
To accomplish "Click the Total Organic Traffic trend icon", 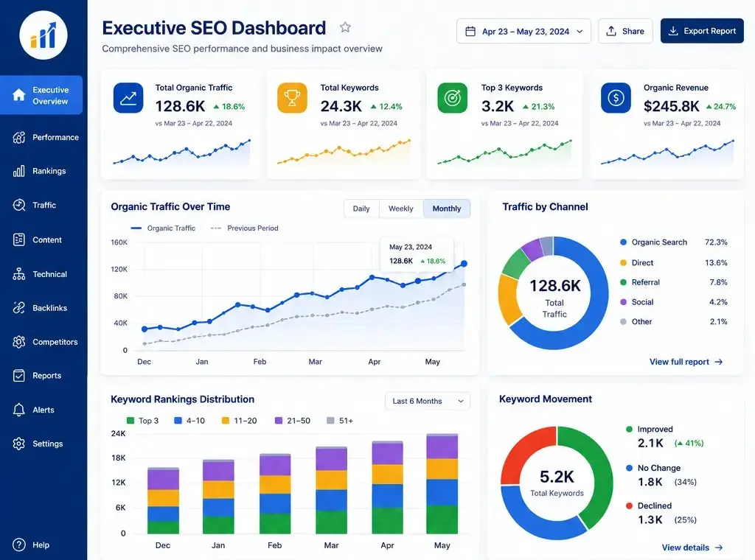I will coord(128,98).
